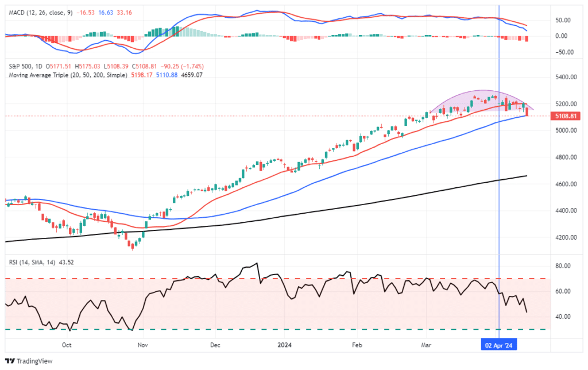Click the 20-period average value 5198.17
The width and height of the screenshot is (588, 370).
tap(142, 75)
